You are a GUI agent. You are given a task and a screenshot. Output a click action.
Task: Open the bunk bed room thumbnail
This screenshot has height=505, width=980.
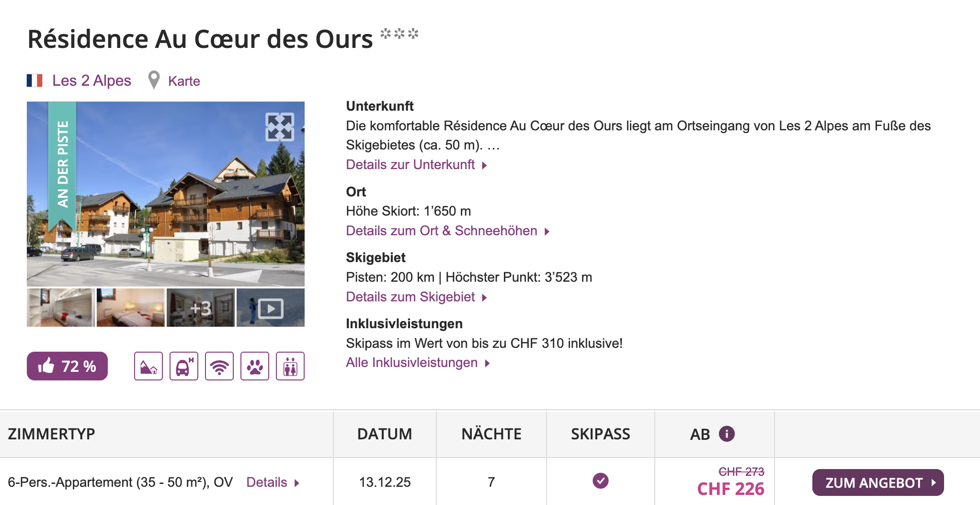(60, 308)
